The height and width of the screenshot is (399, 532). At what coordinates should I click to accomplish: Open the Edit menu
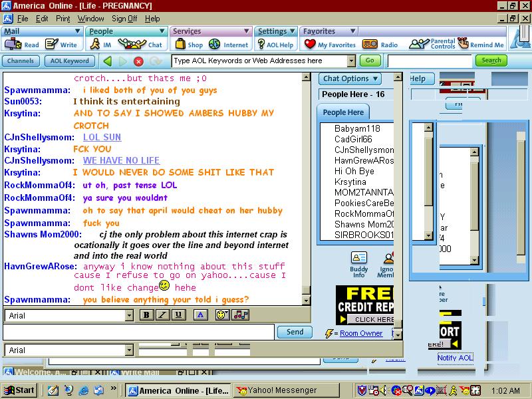(x=42, y=19)
